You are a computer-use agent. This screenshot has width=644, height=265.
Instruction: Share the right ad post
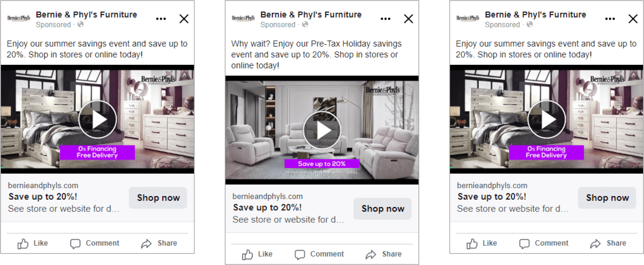[608, 243]
